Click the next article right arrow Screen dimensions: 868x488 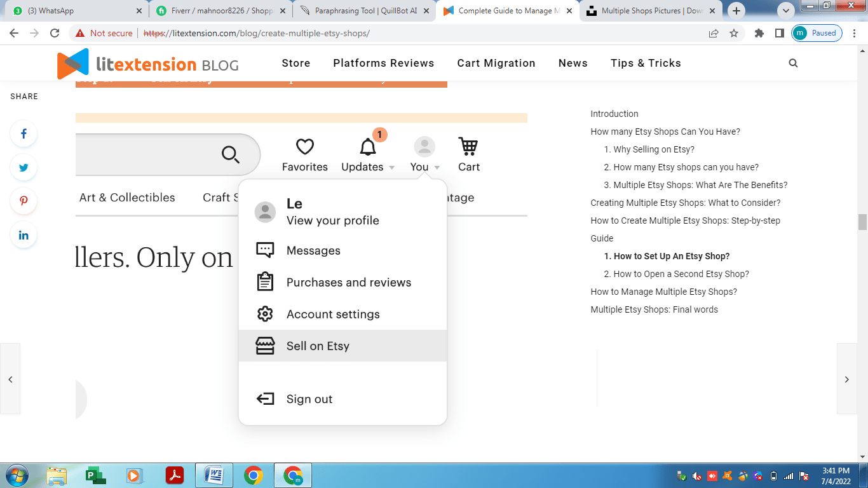tap(847, 379)
